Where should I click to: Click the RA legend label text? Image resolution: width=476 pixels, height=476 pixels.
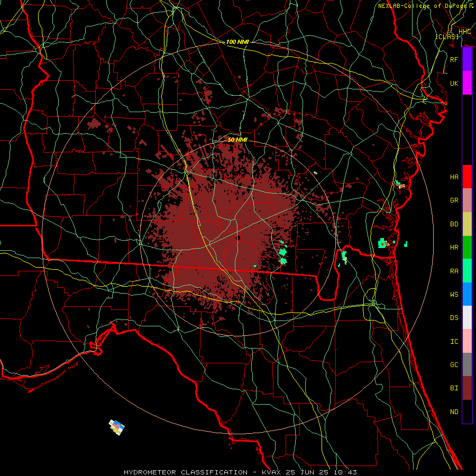pos(454,271)
